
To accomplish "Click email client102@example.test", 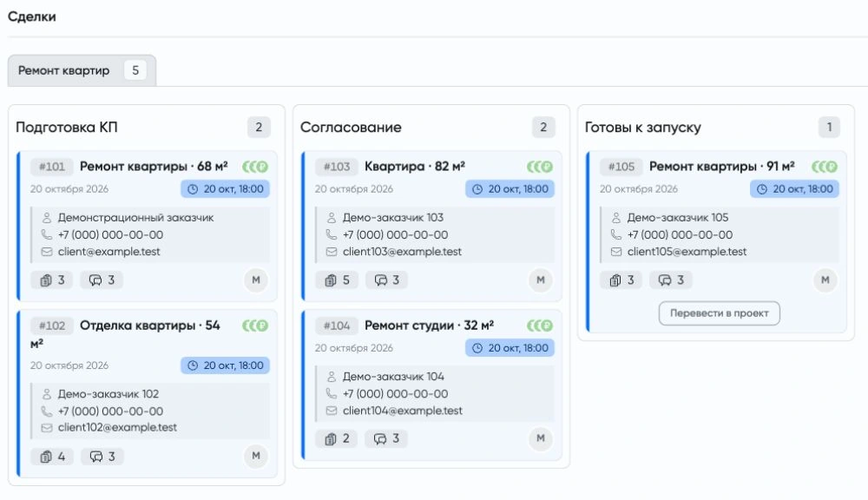I will click(117, 427).
